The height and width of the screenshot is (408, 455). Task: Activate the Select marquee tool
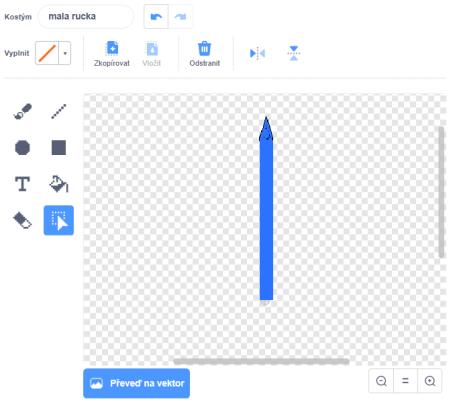59,220
